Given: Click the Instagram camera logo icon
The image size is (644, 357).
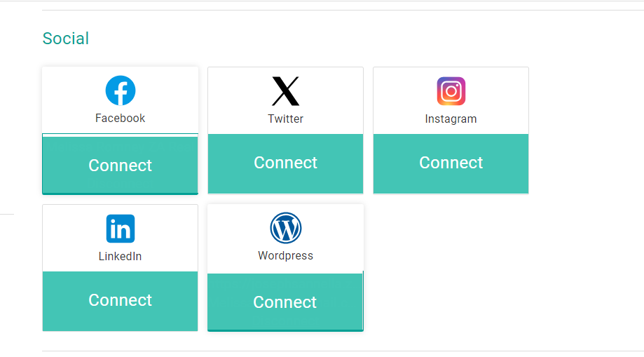Looking at the screenshot, I should (451, 91).
